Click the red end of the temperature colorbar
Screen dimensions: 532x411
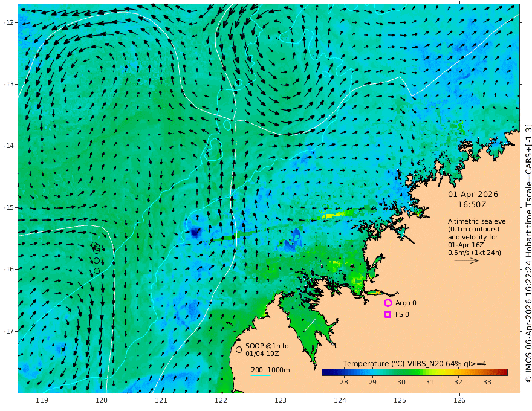(x=504, y=373)
